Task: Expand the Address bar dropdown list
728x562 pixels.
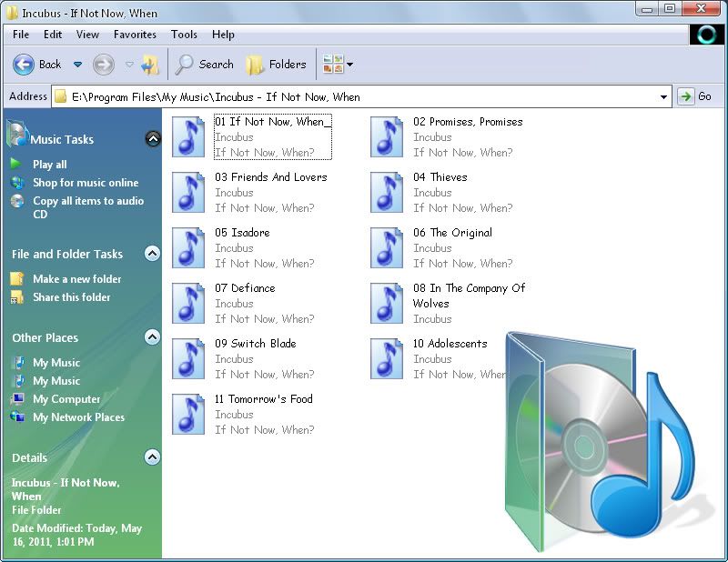Action: [x=663, y=97]
